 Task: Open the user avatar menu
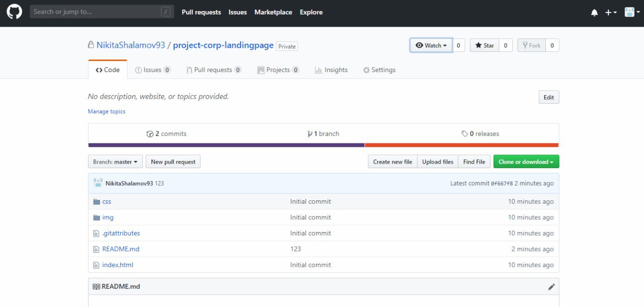631,12
